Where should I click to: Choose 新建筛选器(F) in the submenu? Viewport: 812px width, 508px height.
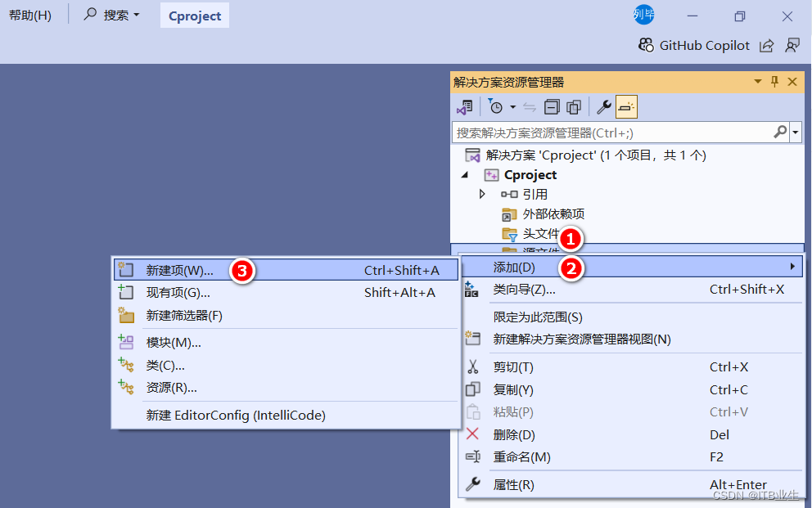286,315
